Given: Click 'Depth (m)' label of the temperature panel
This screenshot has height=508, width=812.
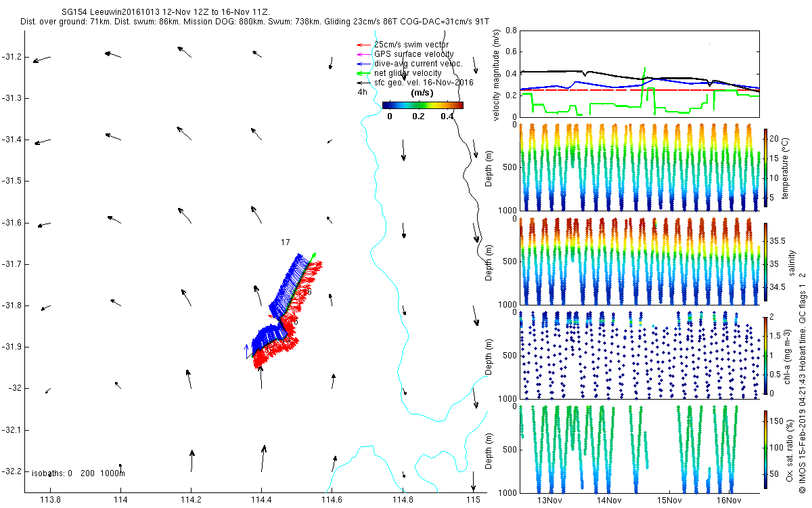Looking at the screenshot, I should (489, 167).
